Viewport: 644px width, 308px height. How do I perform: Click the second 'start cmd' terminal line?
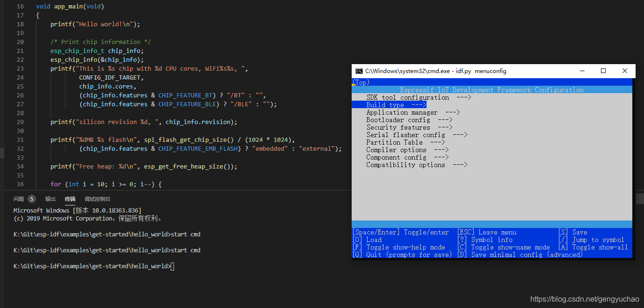point(107,250)
